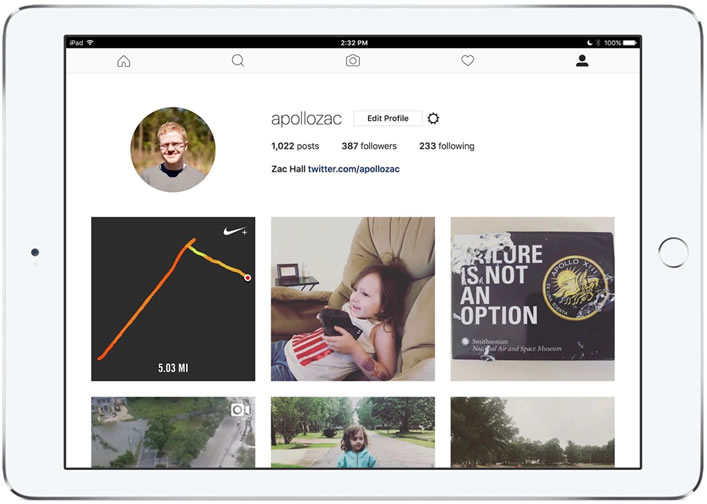Click the battery indicator in status bar
Screen dimensions: 707x504
630,43
